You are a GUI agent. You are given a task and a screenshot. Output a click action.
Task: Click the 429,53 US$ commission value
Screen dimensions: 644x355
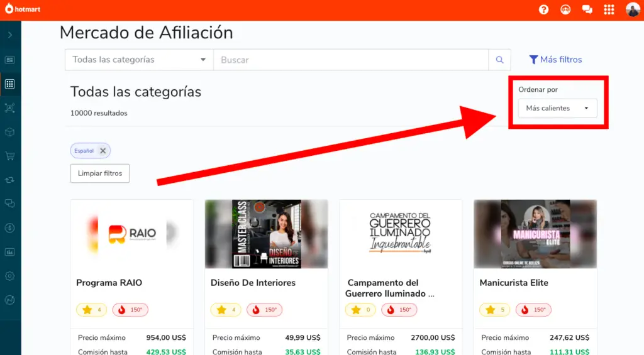tap(166, 352)
